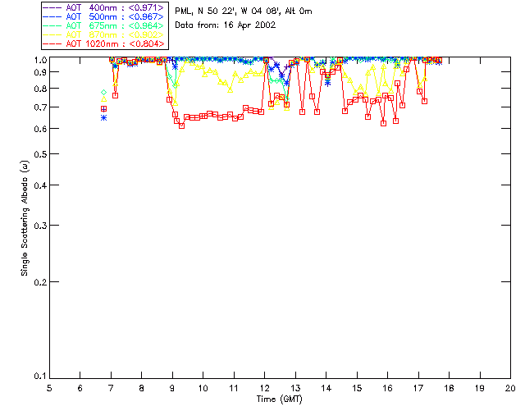Click the AOT 870nm legend entry
The width and height of the screenshot is (525, 420).
(104, 34)
